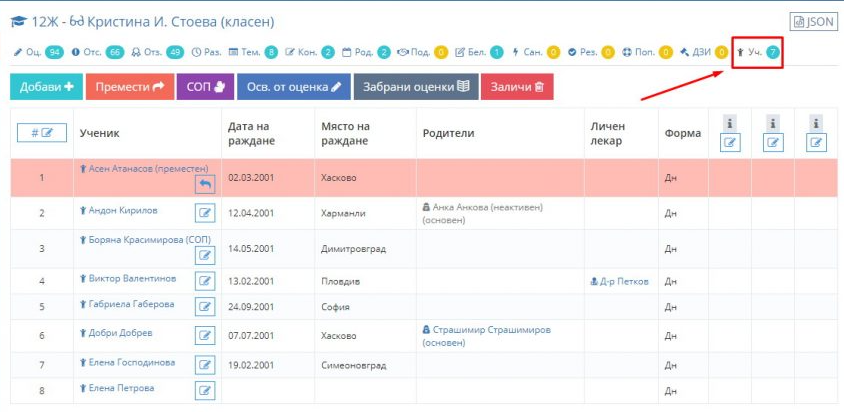Open the JSON export button
Viewport: 844px width, 412px height.
click(x=813, y=22)
